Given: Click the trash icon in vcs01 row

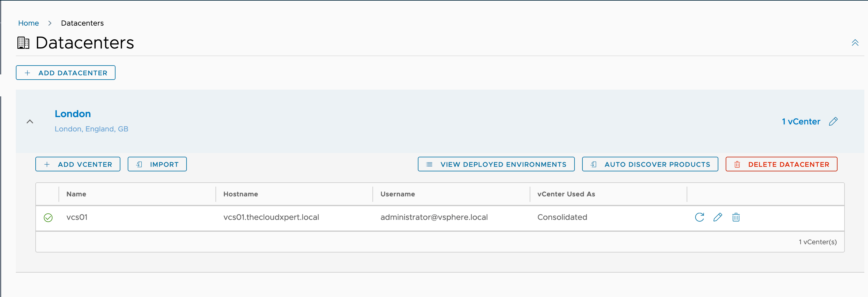Looking at the screenshot, I should [736, 217].
